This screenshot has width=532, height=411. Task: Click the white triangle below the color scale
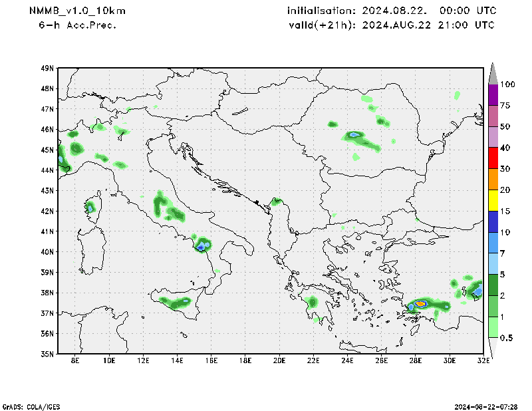(x=493, y=348)
